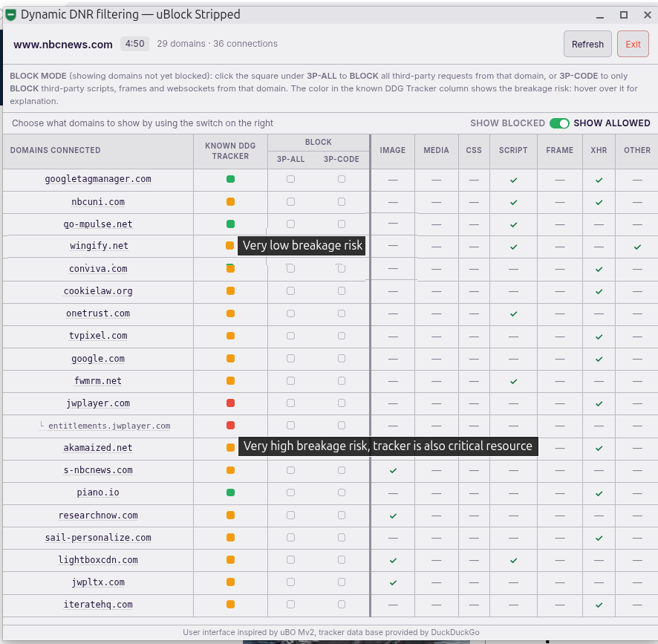Open the conviva.com domain link
The height and width of the screenshot is (644, 658).
(x=98, y=269)
